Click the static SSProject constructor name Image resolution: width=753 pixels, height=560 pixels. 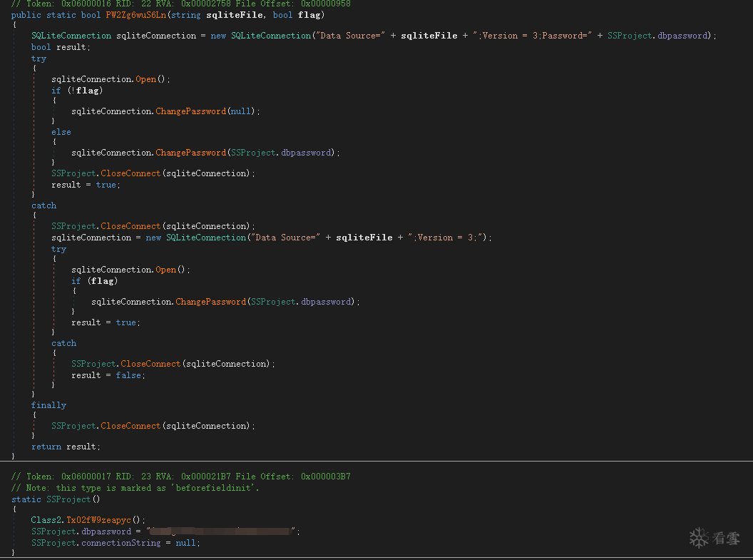(71, 499)
